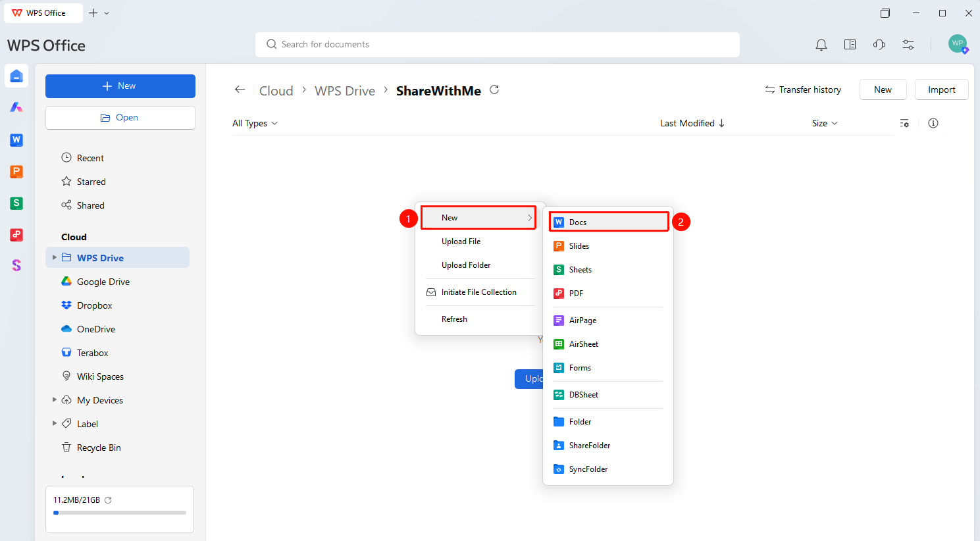Select ShareFolder in the New submenu
This screenshot has height=541, width=980.
(608, 446)
